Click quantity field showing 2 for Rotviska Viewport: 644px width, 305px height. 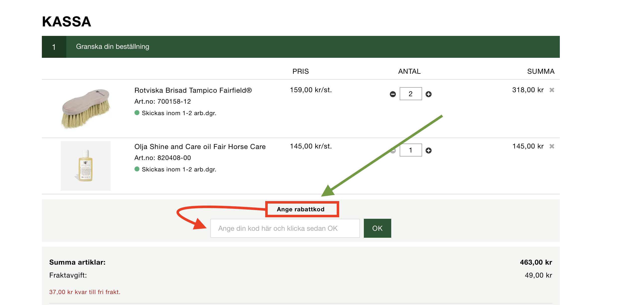coord(410,94)
